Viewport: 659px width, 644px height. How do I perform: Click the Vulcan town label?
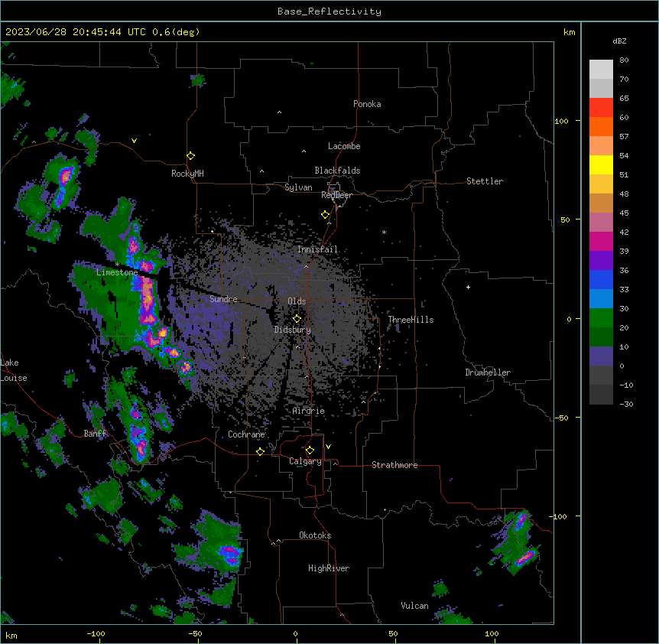(415, 606)
